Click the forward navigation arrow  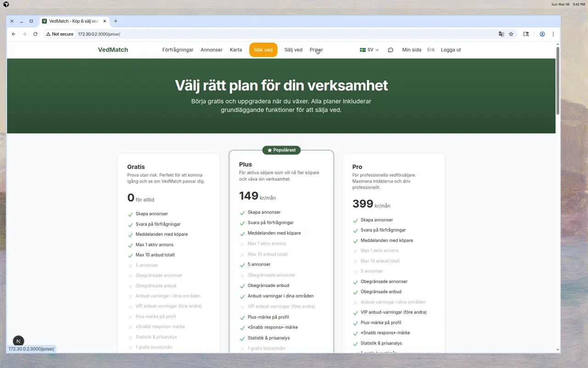24,34
